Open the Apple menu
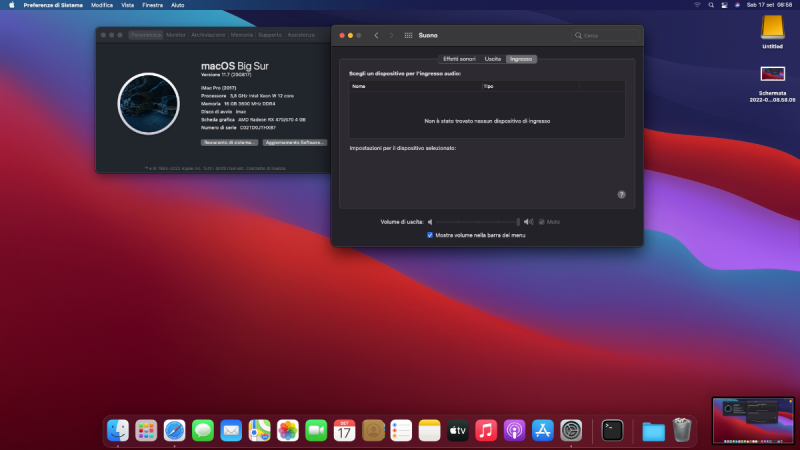Viewport: 800px width, 450px height. (10, 5)
